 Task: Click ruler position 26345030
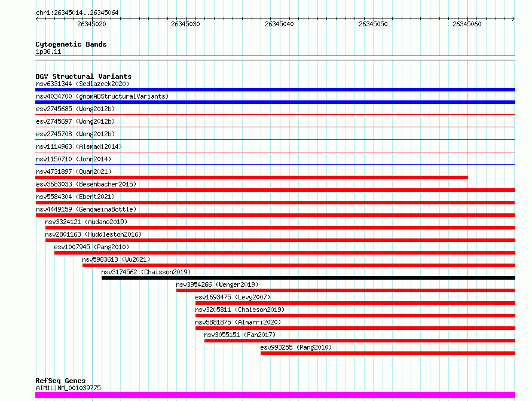point(185,24)
